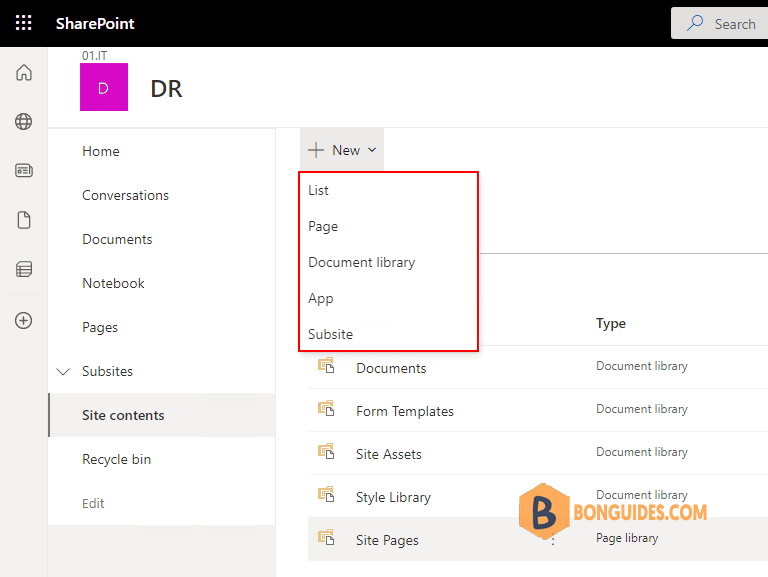Open Conversations in site navigation

click(125, 195)
